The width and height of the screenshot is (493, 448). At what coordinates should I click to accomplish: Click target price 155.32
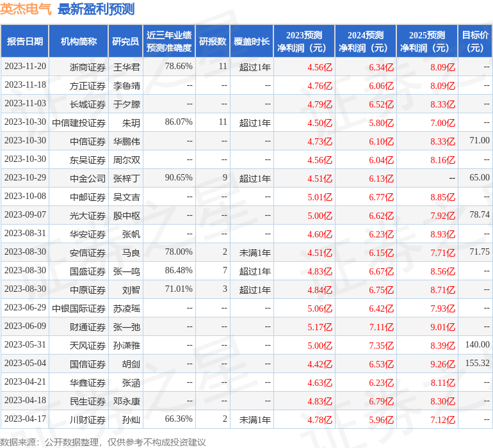tap(477, 363)
